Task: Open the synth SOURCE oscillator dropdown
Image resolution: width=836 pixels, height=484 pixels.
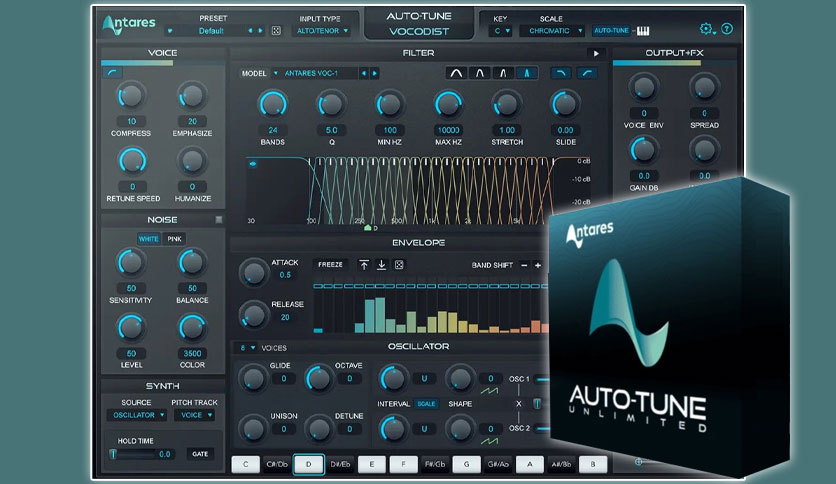Action: point(138,415)
